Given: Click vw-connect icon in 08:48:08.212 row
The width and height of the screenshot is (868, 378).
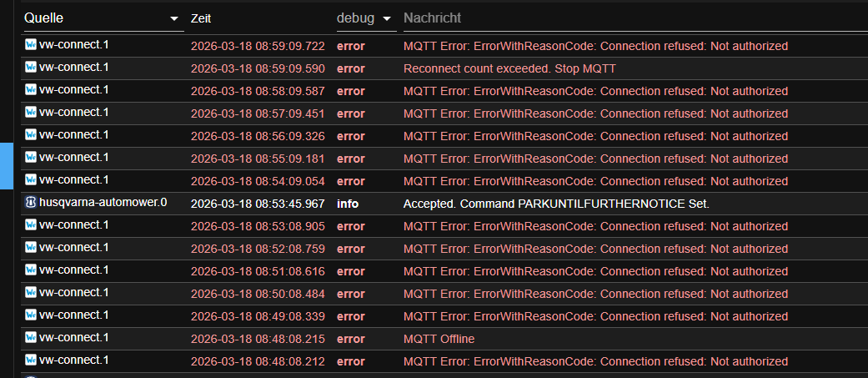Looking at the screenshot, I should [31, 360].
